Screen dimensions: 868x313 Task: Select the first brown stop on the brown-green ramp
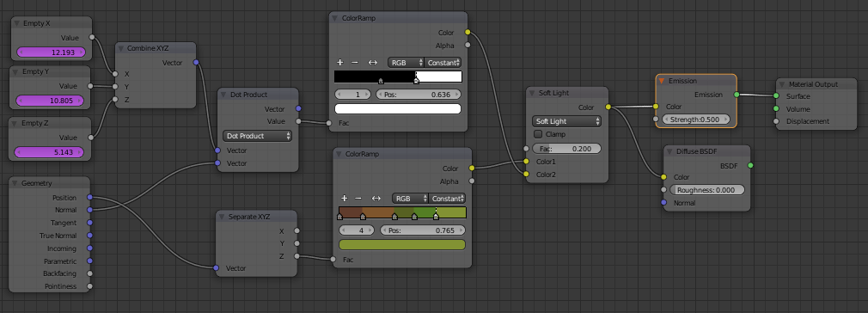point(339,217)
